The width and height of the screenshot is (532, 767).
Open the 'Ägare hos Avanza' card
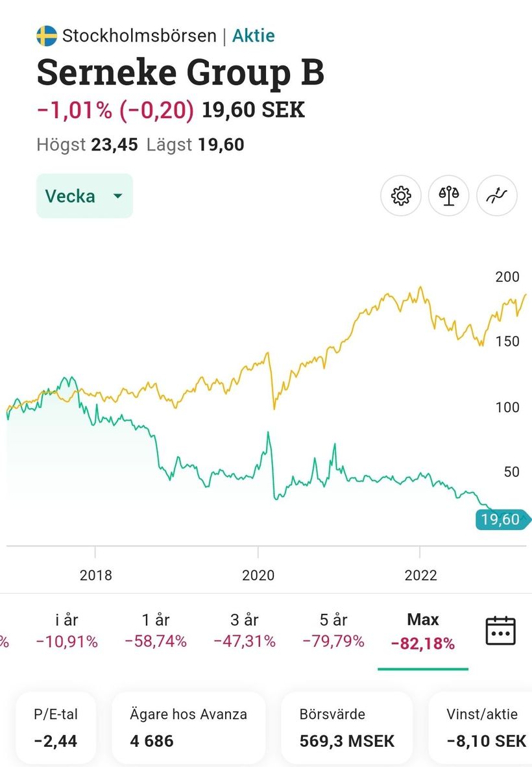point(189,727)
